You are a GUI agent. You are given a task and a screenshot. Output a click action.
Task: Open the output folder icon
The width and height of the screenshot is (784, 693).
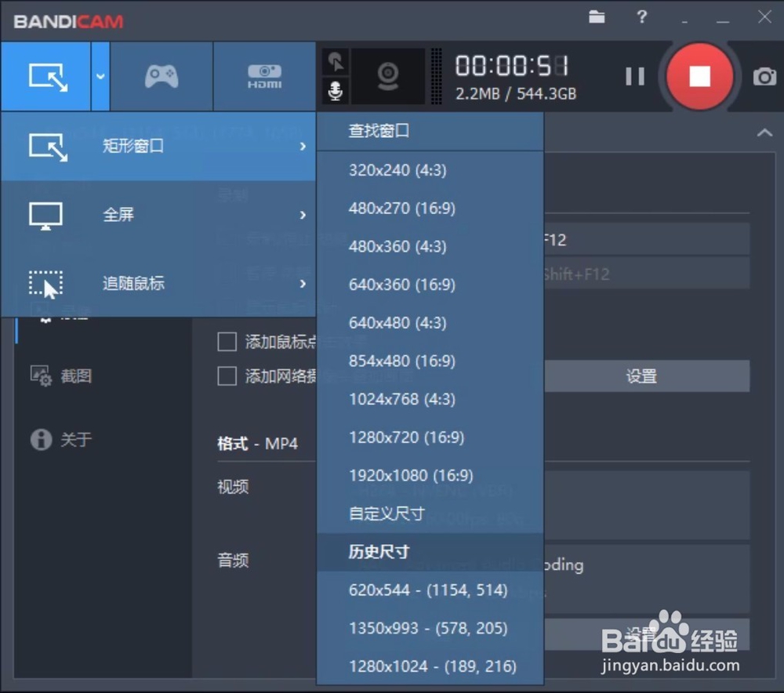[597, 17]
